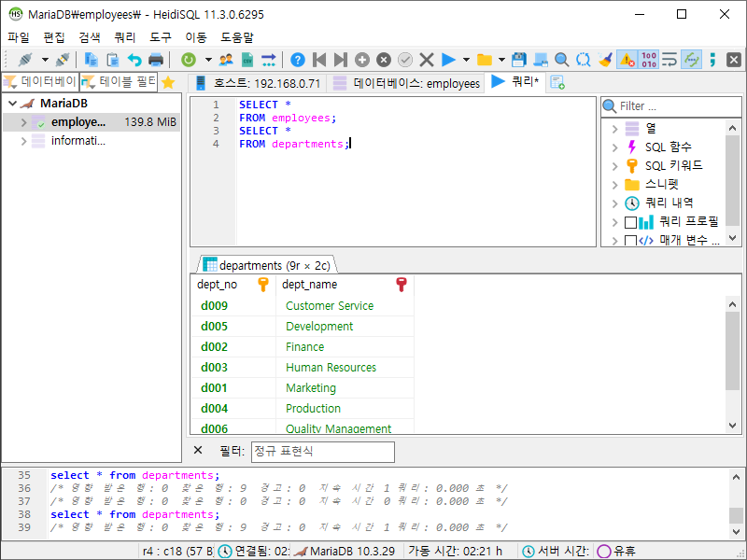
Task: Save query as snippet icon
Action: pyautogui.click(x=541, y=60)
